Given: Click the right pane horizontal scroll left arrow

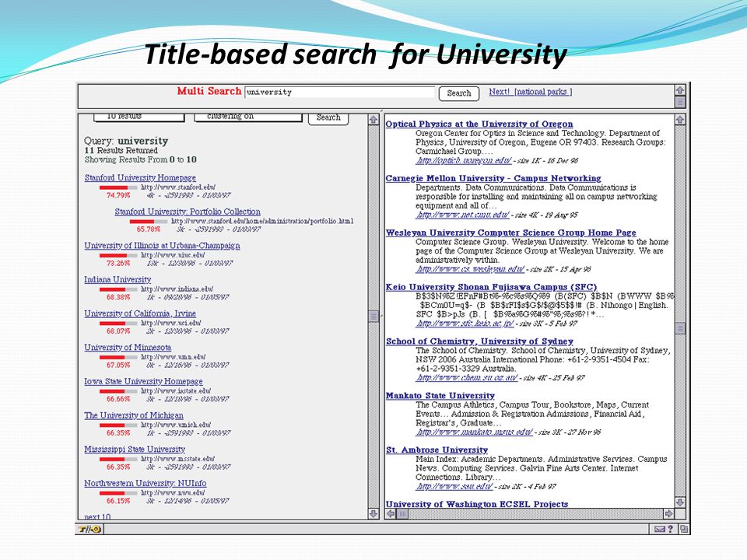Looking at the screenshot, I should tap(391, 514).
